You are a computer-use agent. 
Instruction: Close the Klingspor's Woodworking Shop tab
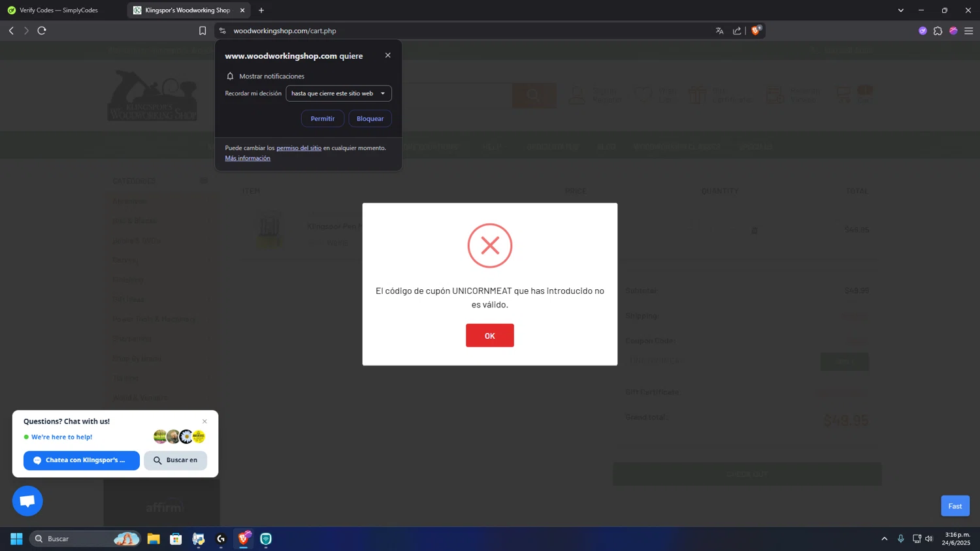coord(242,10)
